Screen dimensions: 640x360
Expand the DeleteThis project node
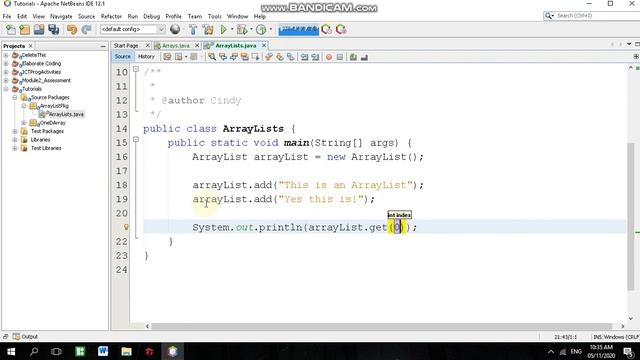pyautogui.click(x=6, y=55)
